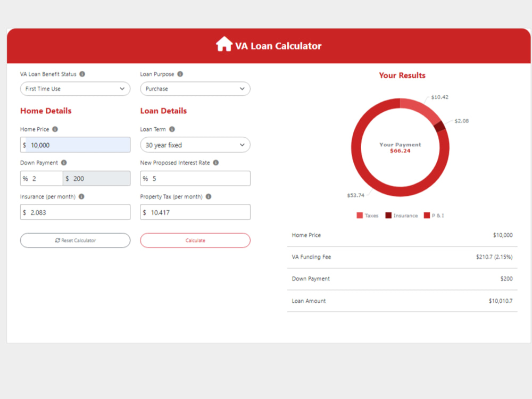This screenshot has height=399, width=532.
Task: Click the Home Details heading
Action: click(46, 111)
